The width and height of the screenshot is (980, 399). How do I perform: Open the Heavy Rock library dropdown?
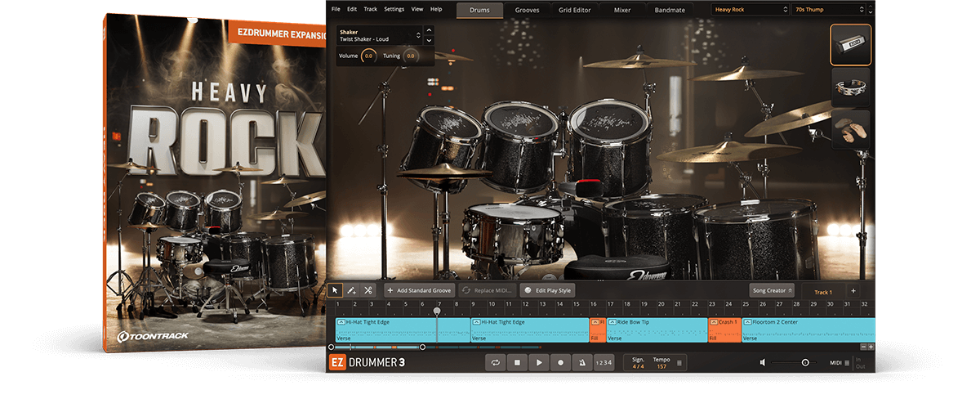(747, 10)
